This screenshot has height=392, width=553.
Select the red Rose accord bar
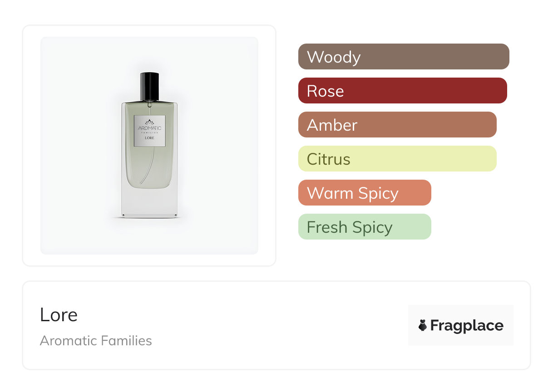click(x=402, y=91)
